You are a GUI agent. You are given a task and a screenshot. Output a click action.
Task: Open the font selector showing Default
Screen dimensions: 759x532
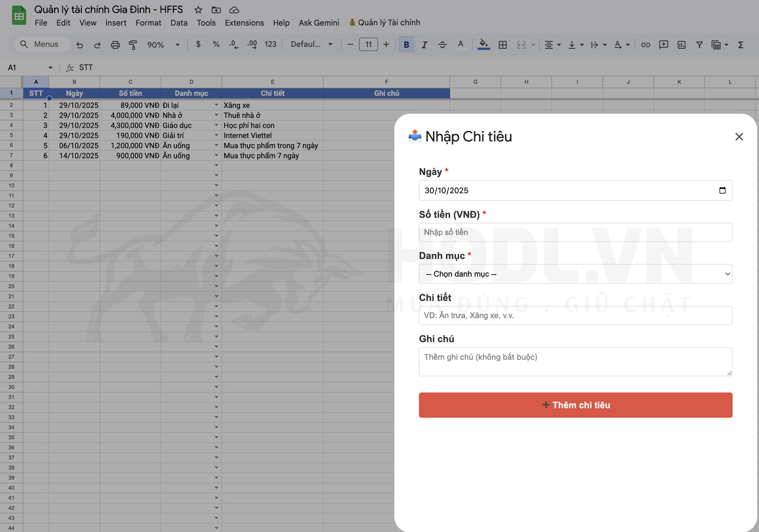coord(311,44)
